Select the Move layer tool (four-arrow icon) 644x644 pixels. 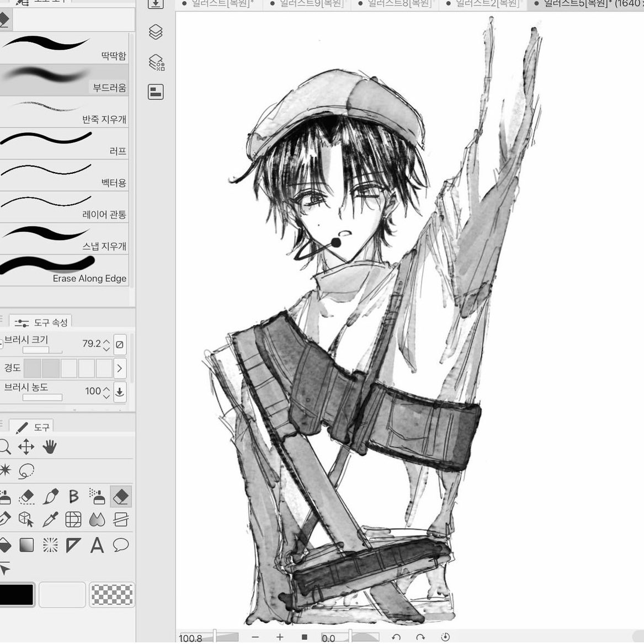pos(26,447)
